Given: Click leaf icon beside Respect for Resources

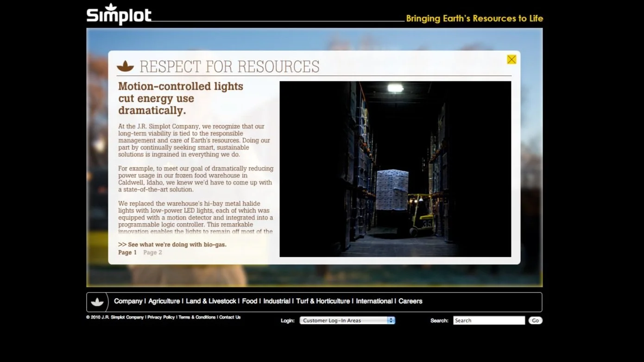Looking at the screenshot, I should coord(125,67).
